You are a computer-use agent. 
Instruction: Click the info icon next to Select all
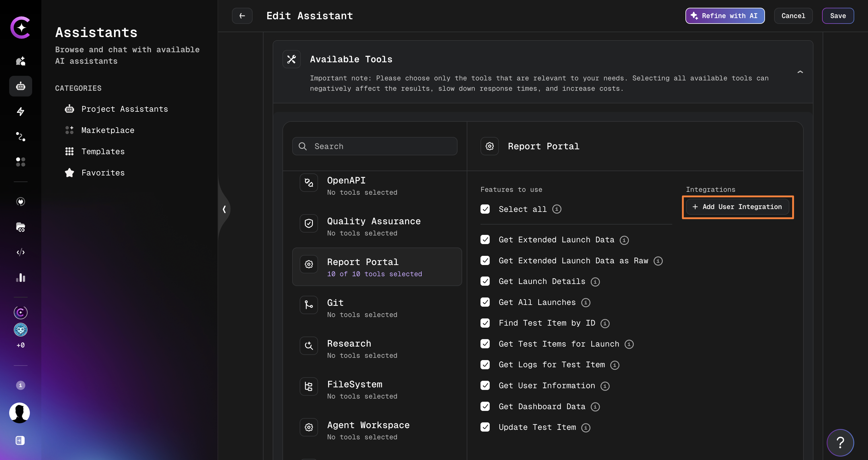click(557, 209)
